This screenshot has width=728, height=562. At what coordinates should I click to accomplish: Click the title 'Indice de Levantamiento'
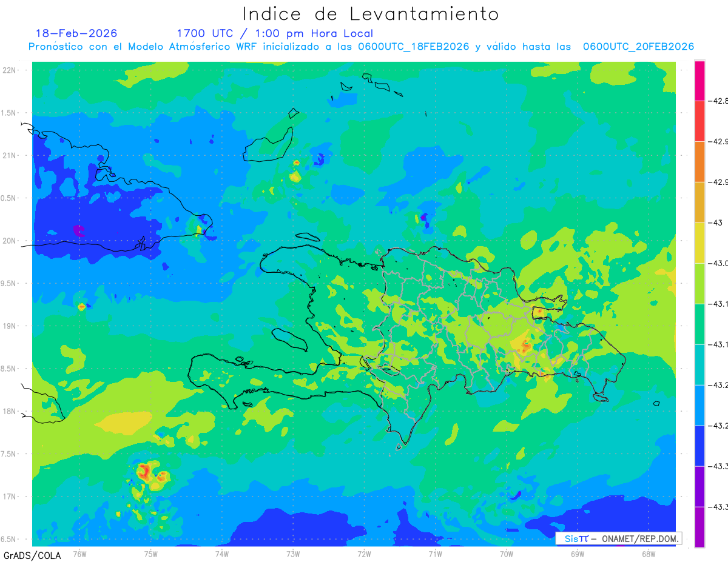tap(371, 14)
